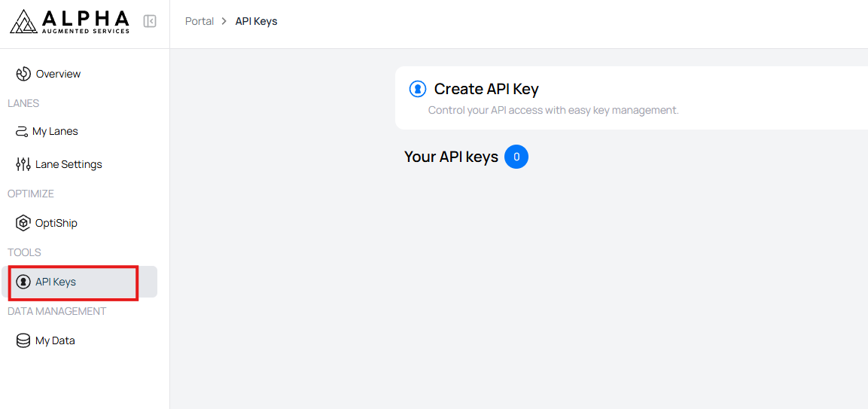Open the Overview page from sidebar
This screenshot has height=409, width=868.
(58, 74)
